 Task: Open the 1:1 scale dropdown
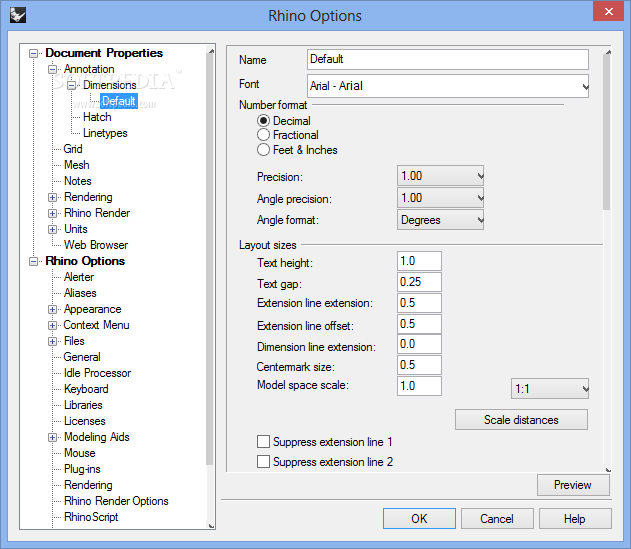pyautogui.click(x=550, y=389)
